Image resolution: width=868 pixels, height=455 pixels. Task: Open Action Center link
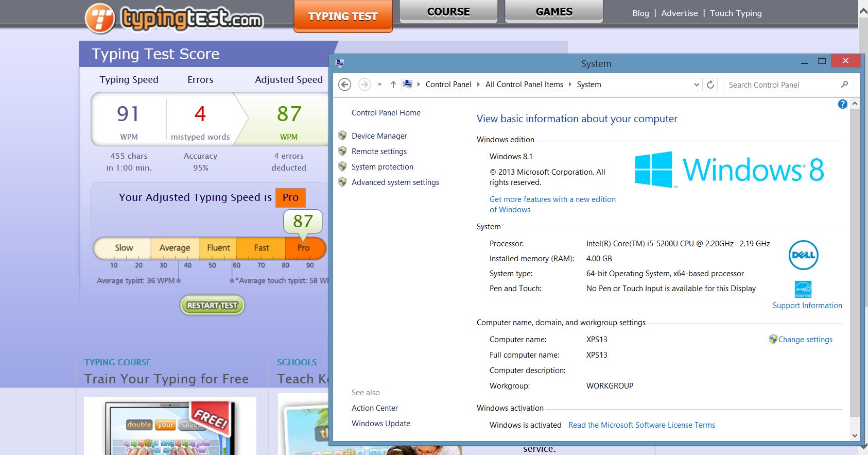(x=375, y=408)
